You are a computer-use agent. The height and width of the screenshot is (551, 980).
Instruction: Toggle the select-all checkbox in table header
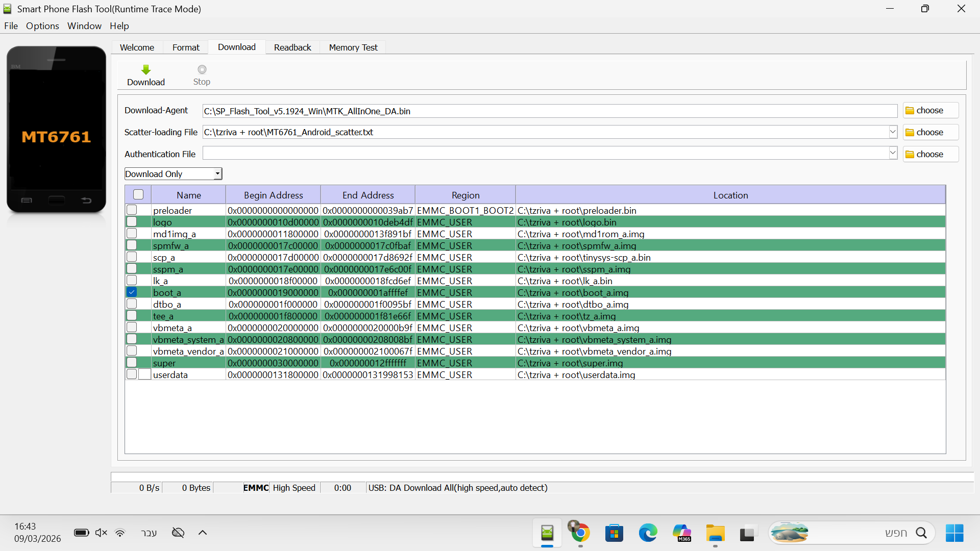(138, 195)
